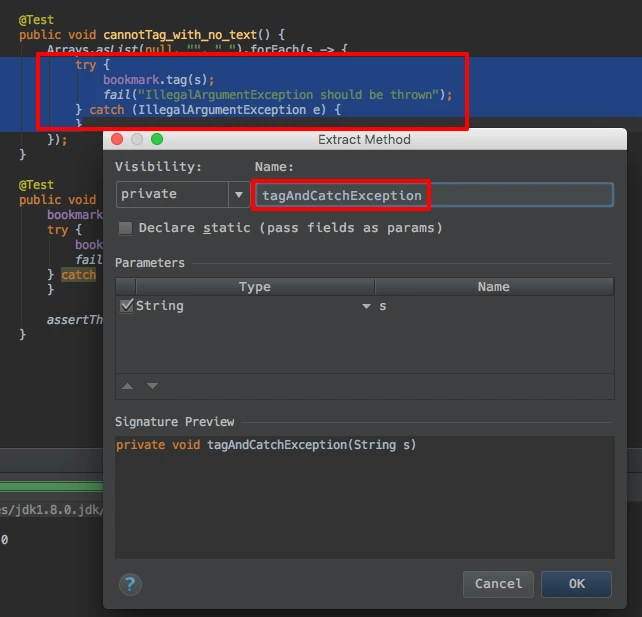
Task: Click the assertTh code line in editor
Action: [75, 319]
